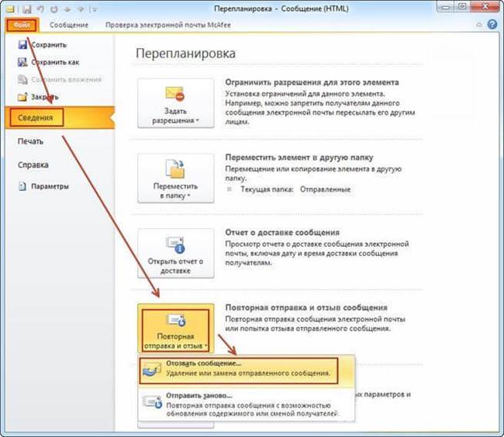Click the Параметры document icon
This screenshot has height=437, width=504.
click(x=22, y=186)
